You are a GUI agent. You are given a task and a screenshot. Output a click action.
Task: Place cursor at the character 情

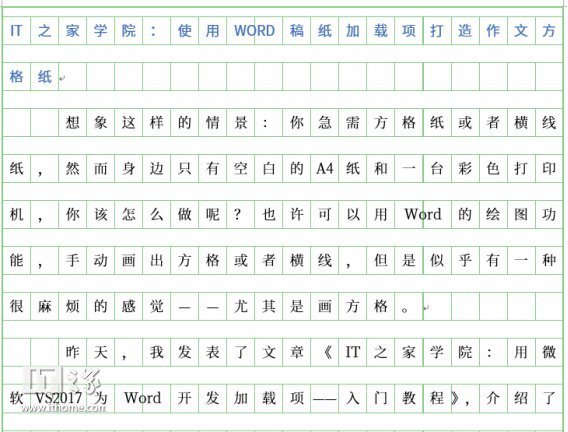click(x=212, y=122)
